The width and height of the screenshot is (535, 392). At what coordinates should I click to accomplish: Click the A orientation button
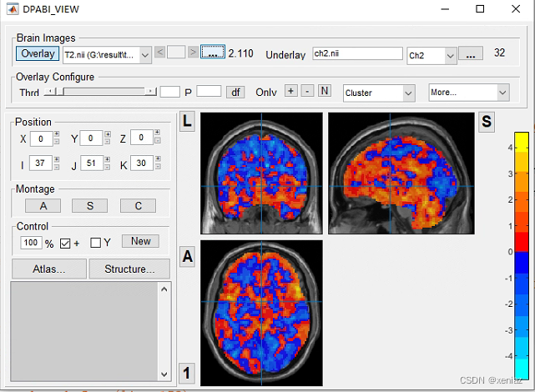(x=187, y=256)
